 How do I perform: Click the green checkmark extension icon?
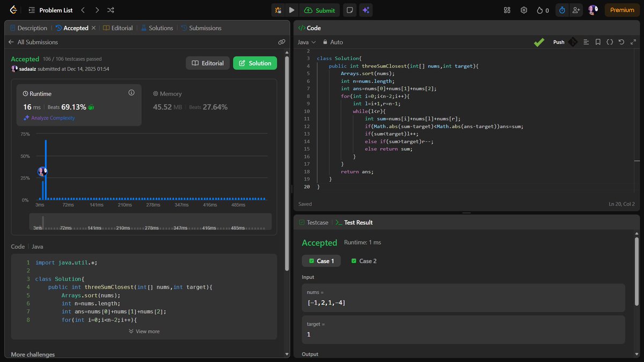point(539,42)
